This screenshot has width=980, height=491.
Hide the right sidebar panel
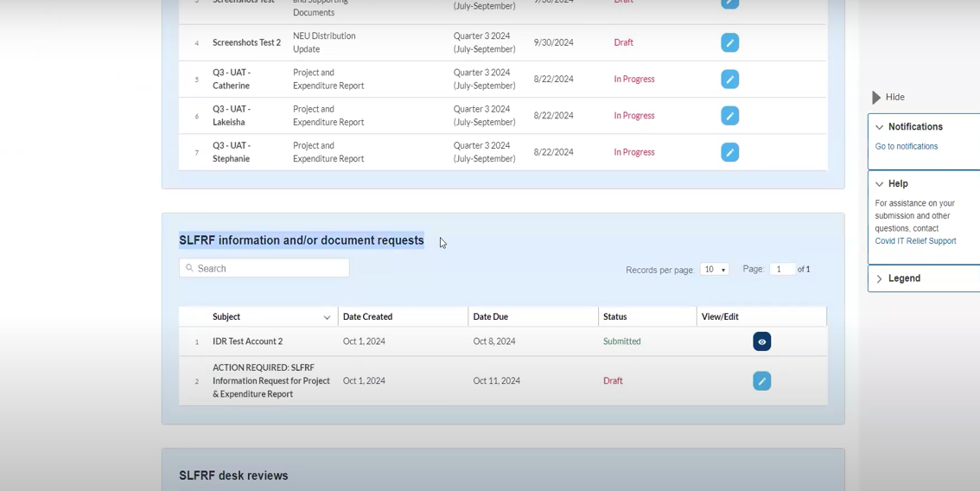[x=888, y=98]
